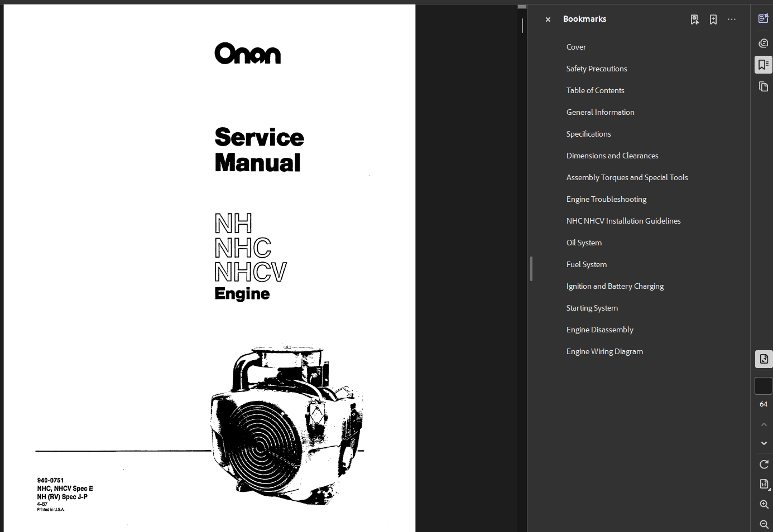Viewport: 773px width, 532px height.
Task: Select the Specifications bookmark
Action: (588, 134)
